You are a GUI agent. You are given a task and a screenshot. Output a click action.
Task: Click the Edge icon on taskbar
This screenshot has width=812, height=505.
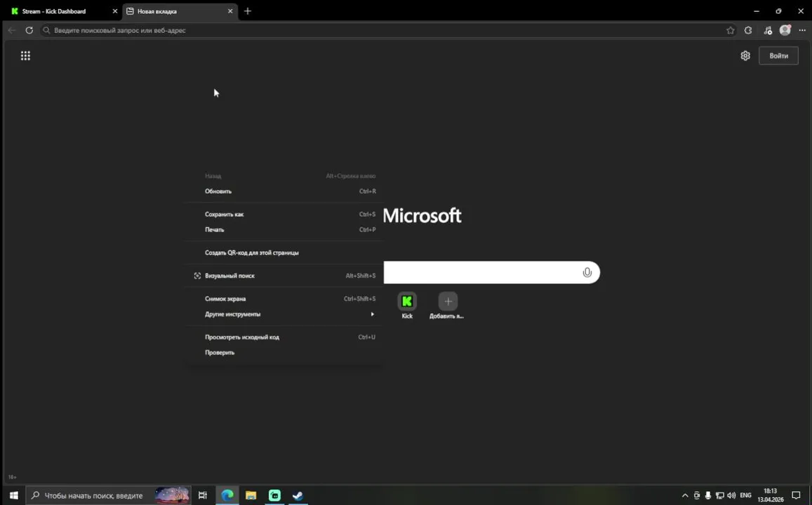pos(227,495)
